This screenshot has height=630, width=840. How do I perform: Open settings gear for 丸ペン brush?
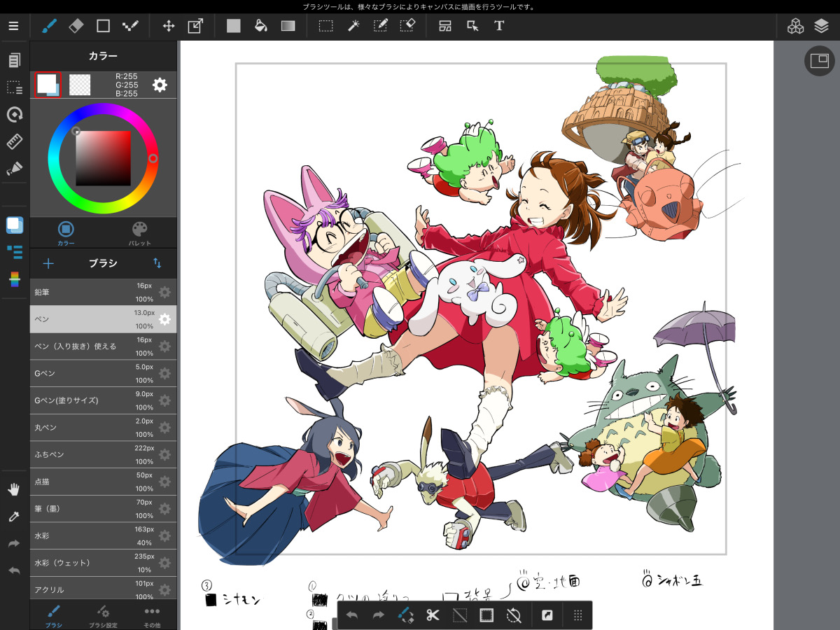(164, 427)
